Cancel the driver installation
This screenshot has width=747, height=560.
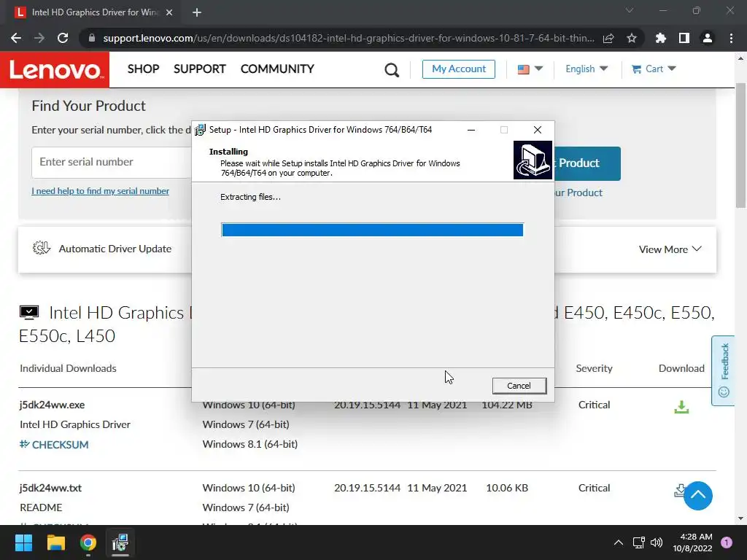(519, 386)
